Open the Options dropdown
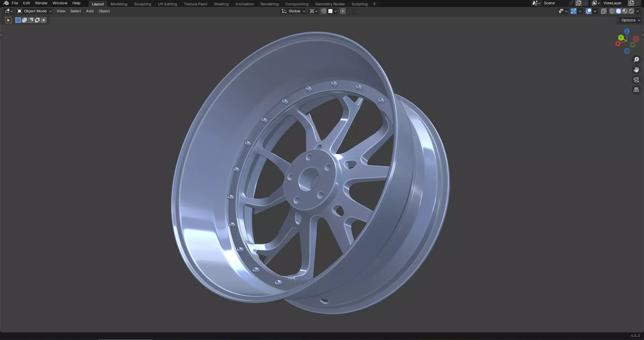 pos(630,20)
